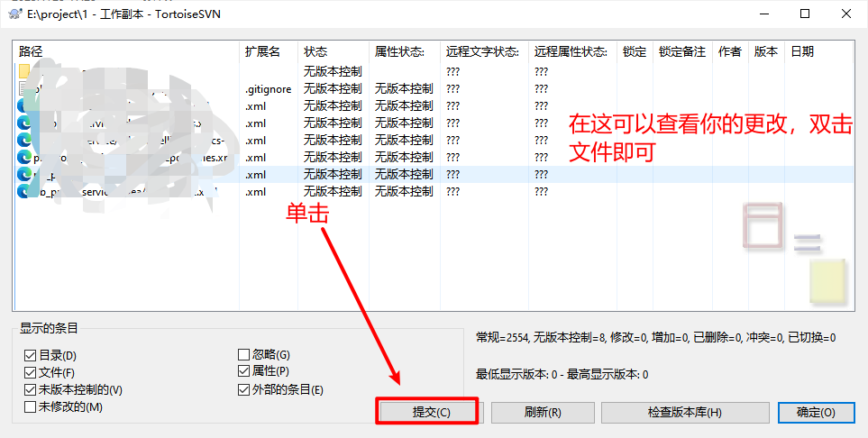Viewport: 868px width, 438px height.
Task: Click the 远程属性状态 column header
Action: [572, 51]
